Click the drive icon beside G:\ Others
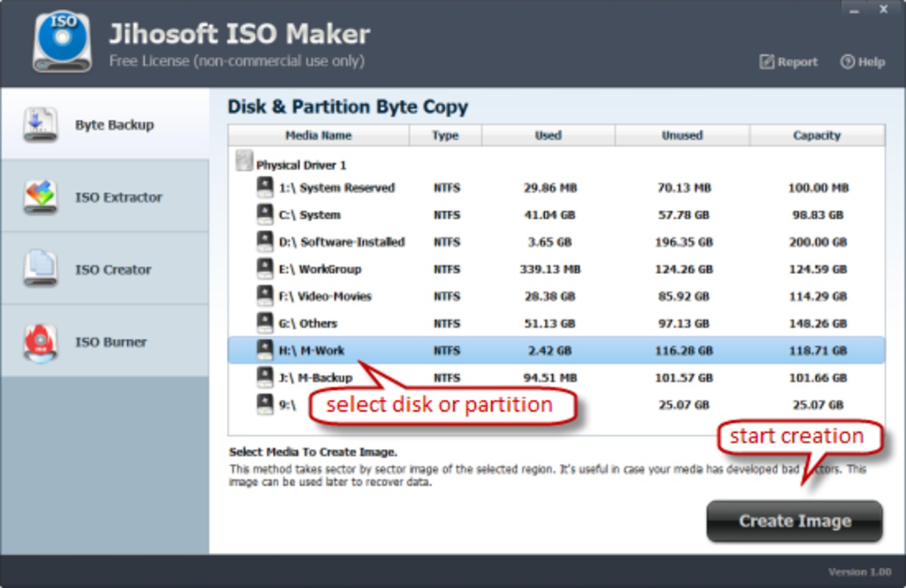Viewport: 906px width, 588px height. [x=265, y=323]
